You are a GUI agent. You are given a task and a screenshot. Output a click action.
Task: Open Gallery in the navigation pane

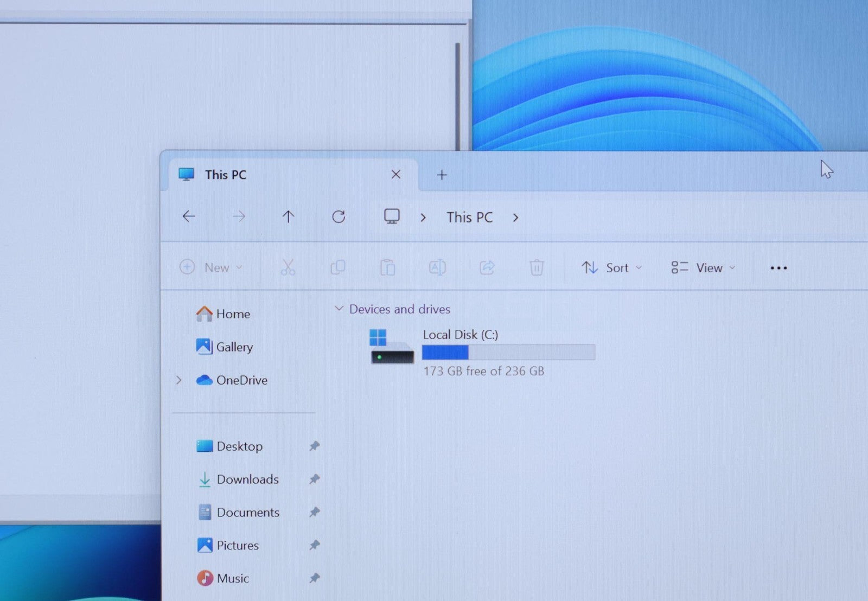click(224, 347)
